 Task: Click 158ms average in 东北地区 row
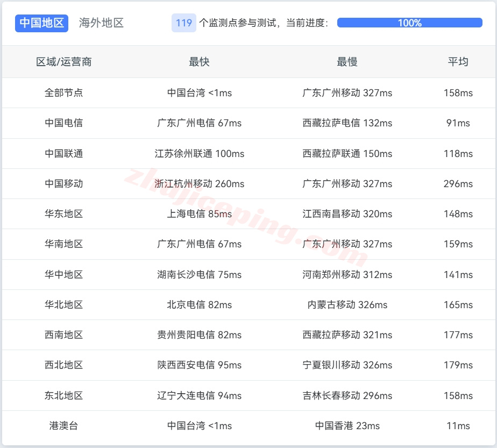(x=458, y=396)
